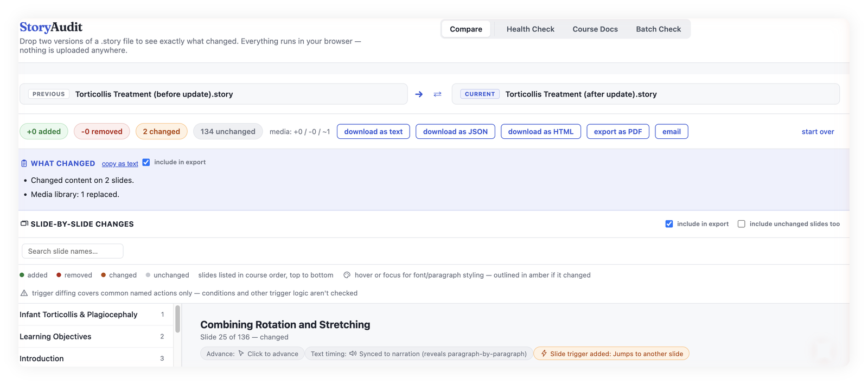
Task: Click the arrow icon between file boxes
Action: point(419,94)
